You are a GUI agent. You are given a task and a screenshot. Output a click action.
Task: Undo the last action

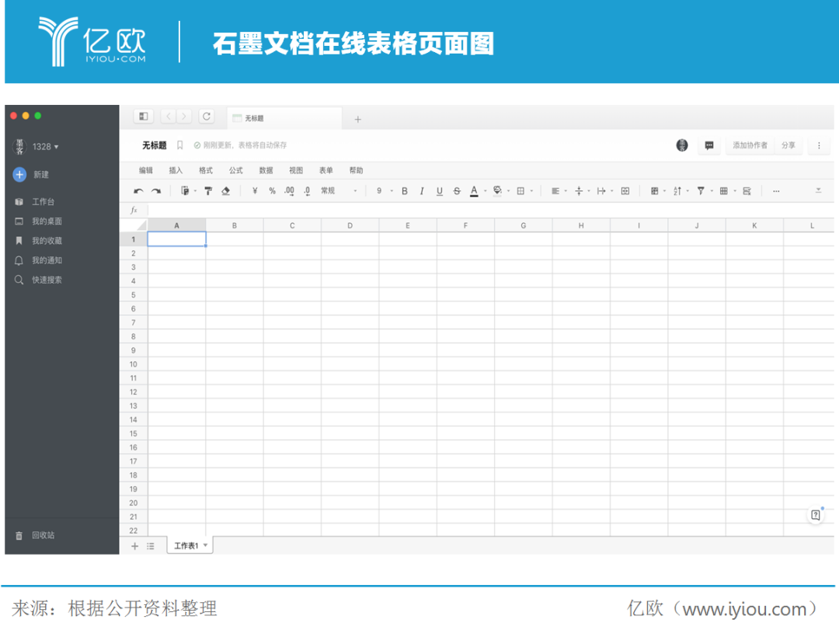point(138,191)
